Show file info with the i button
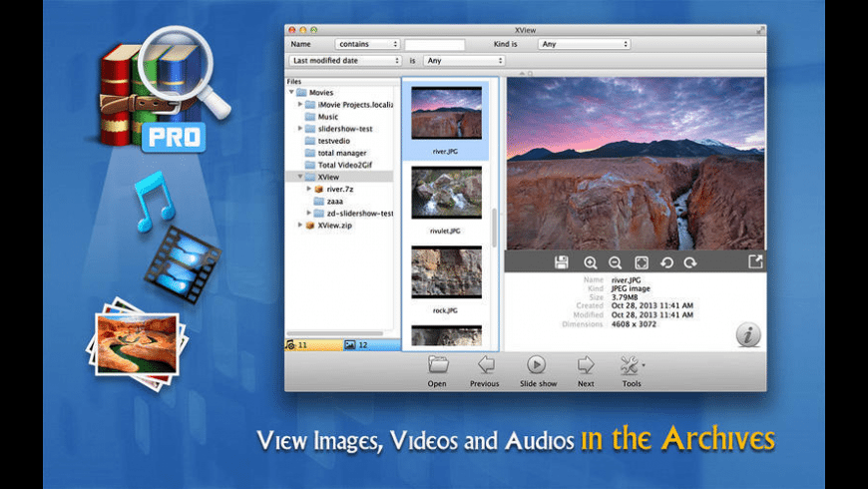This screenshot has width=868, height=489. tap(748, 335)
